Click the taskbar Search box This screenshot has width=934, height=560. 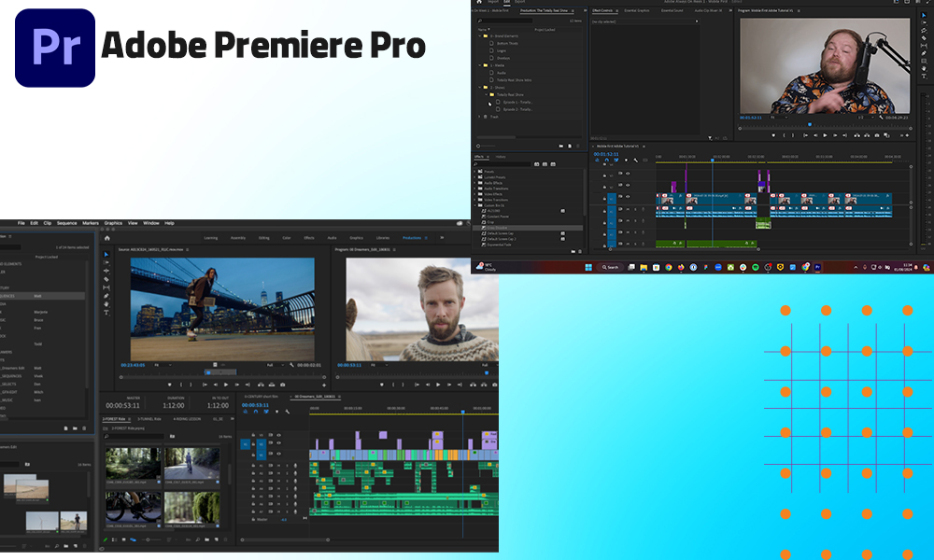pos(610,268)
